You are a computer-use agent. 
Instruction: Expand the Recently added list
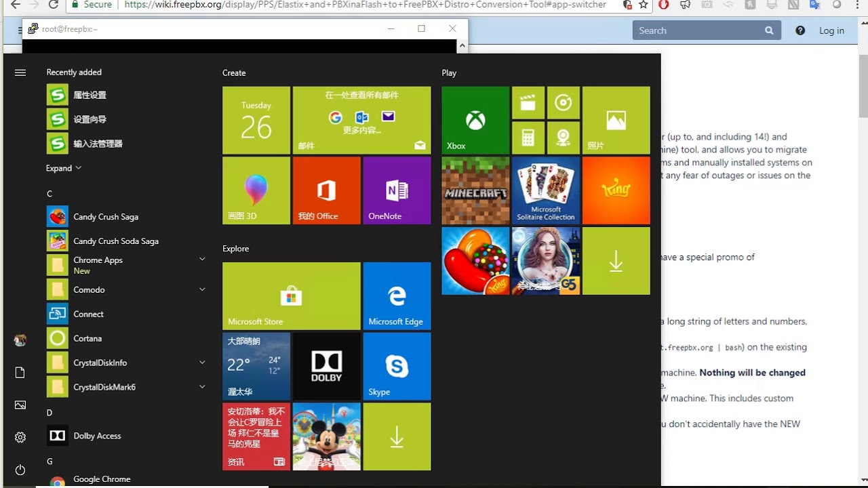64,168
